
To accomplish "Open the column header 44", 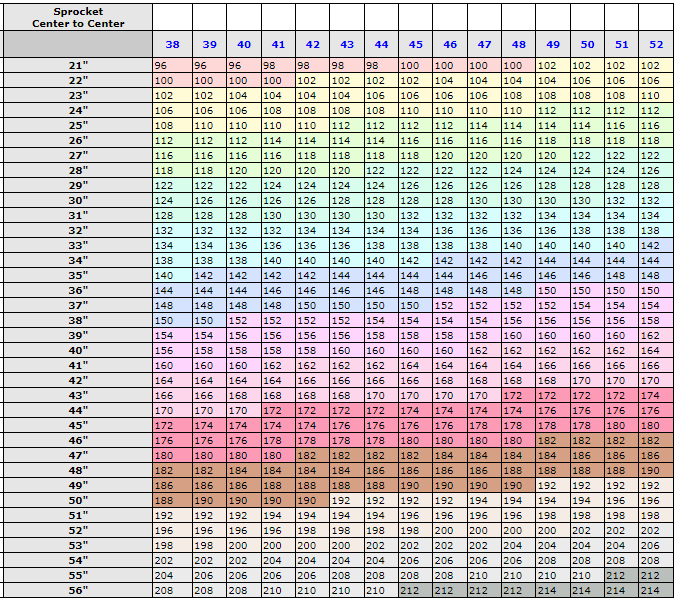I will pos(381,44).
